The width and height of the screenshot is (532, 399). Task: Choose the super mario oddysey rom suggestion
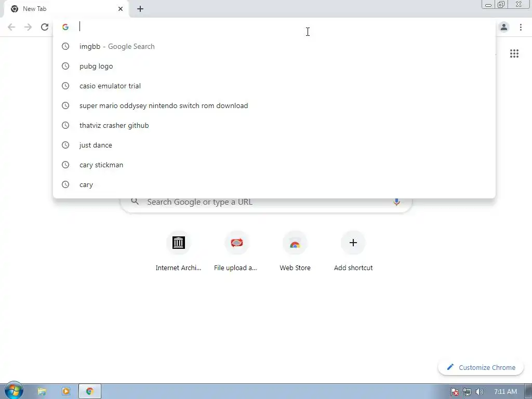(x=274, y=105)
